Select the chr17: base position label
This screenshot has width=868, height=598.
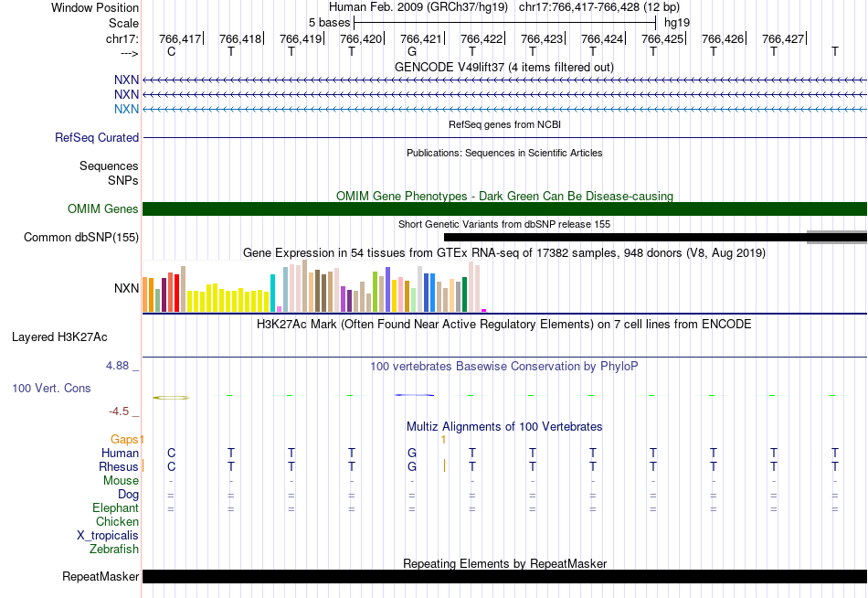[122, 38]
